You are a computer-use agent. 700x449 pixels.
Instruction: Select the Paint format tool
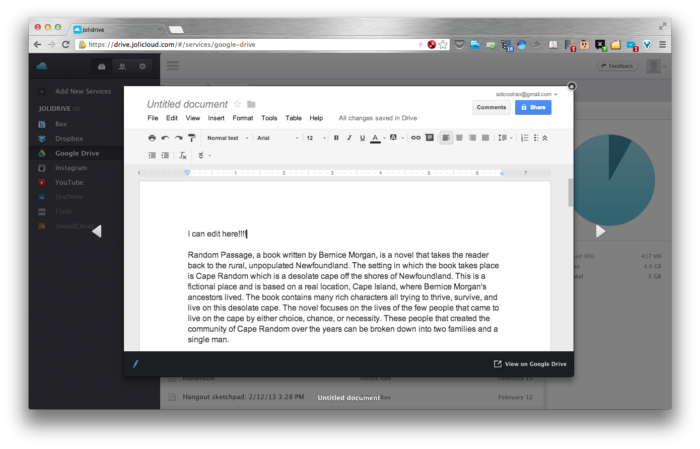(x=191, y=138)
